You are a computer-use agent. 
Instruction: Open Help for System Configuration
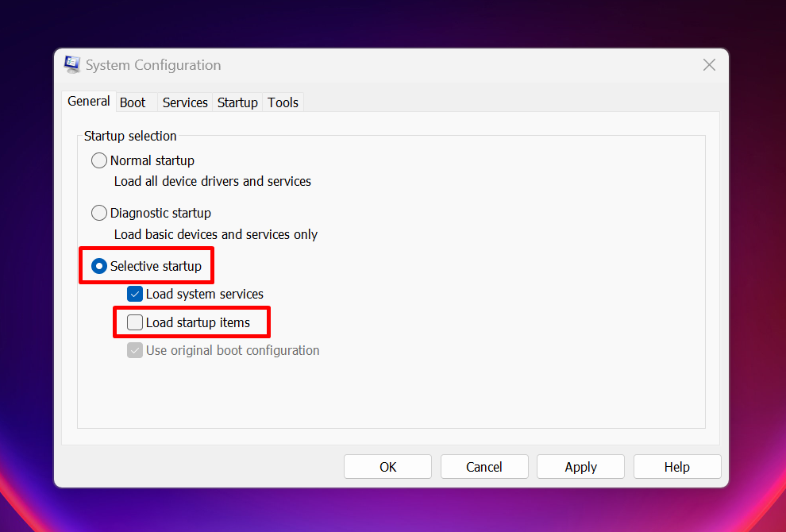[x=676, y=466]
